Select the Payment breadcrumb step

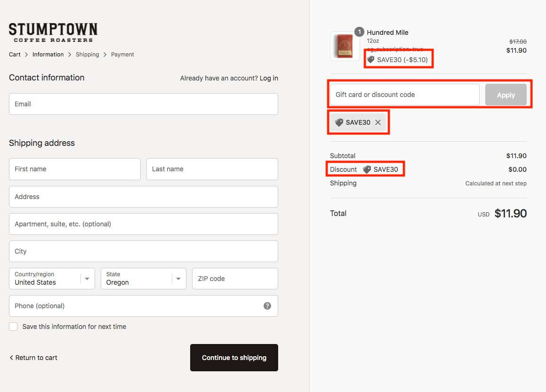pyautogui.click(x=122, y=54)
